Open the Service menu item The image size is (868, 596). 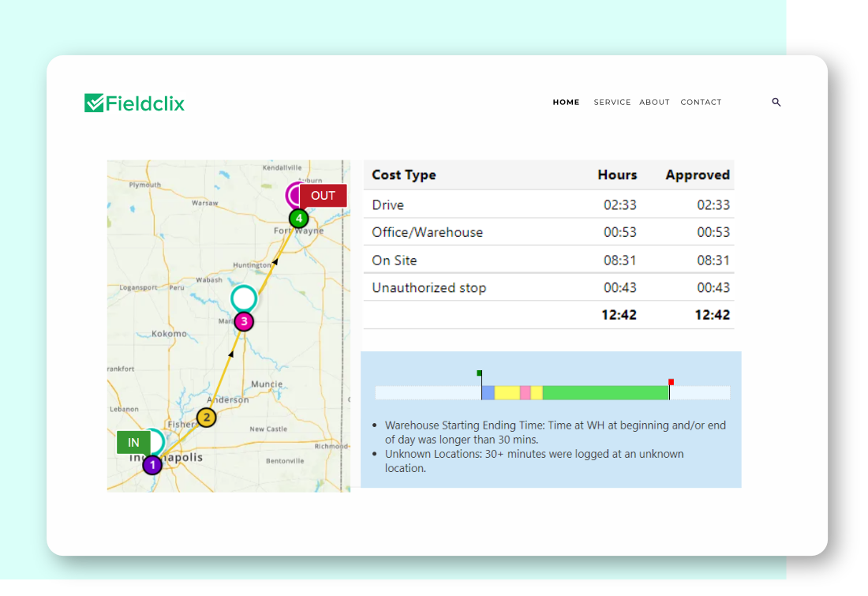coord(612,103)
